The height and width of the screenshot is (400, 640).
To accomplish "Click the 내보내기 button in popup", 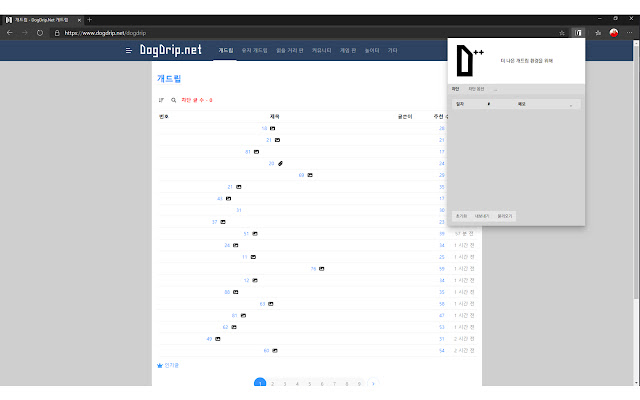I will click(482, 216).
